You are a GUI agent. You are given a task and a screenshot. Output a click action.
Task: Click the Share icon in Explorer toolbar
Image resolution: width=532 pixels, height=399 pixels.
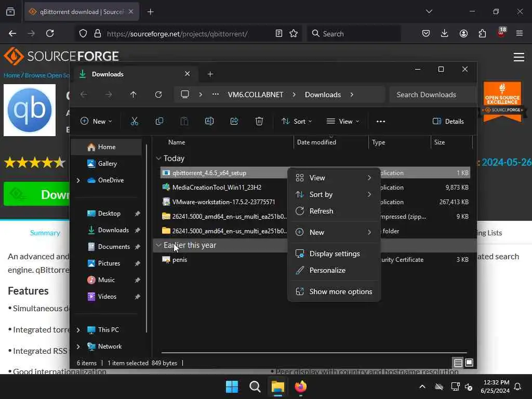coord(234,121)
